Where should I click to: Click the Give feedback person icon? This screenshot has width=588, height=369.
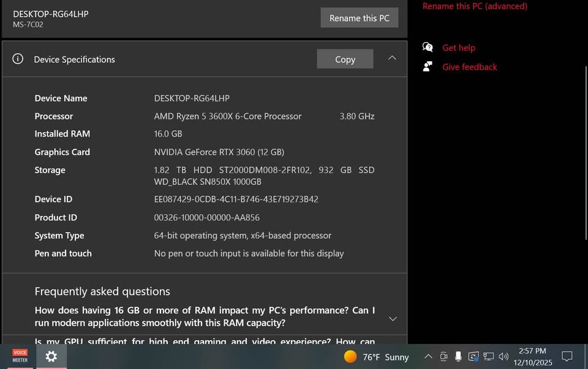[x=428, y=67]
